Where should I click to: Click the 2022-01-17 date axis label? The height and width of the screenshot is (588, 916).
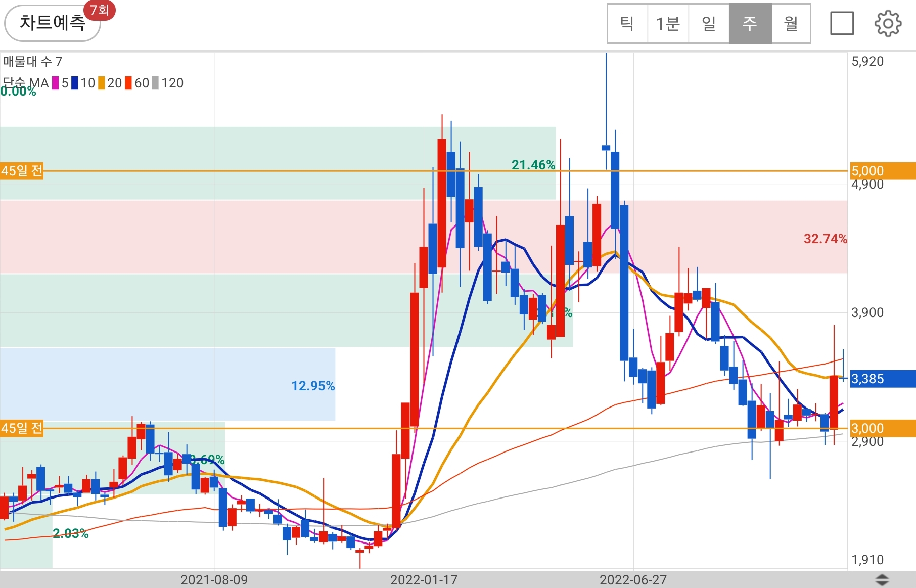(424, 580)
